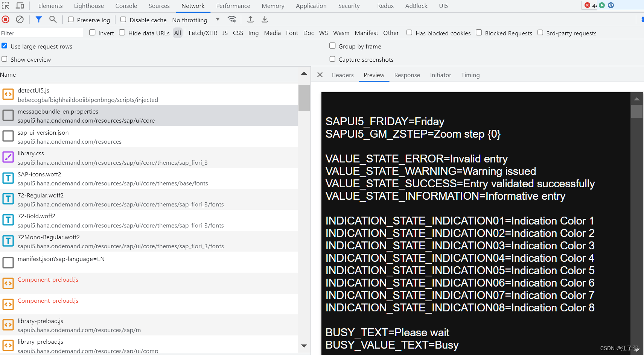644x355 pixels.
Task: Open the Timing tab
Action: tap(470, 75)
